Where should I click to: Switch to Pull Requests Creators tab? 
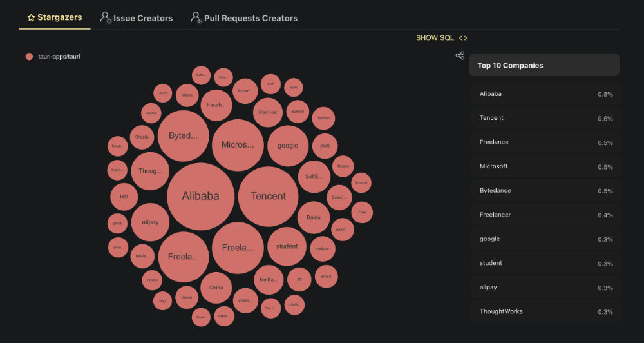coord(251,18)
